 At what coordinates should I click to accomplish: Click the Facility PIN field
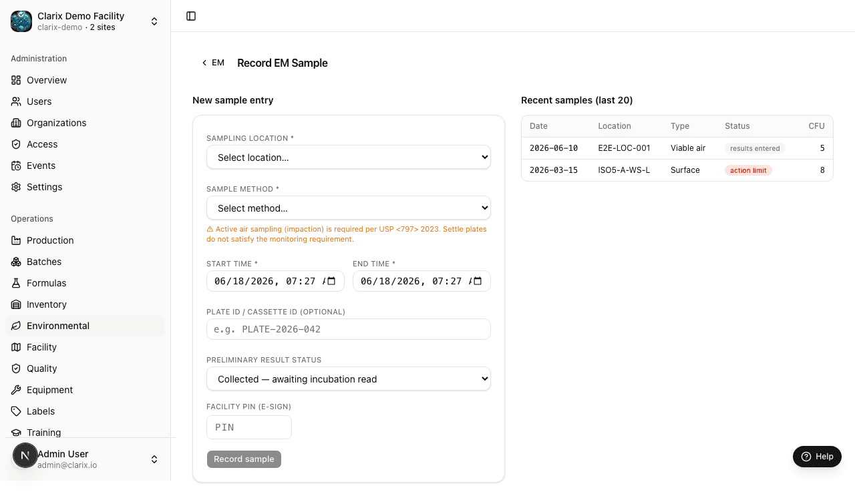pos(249,427)
